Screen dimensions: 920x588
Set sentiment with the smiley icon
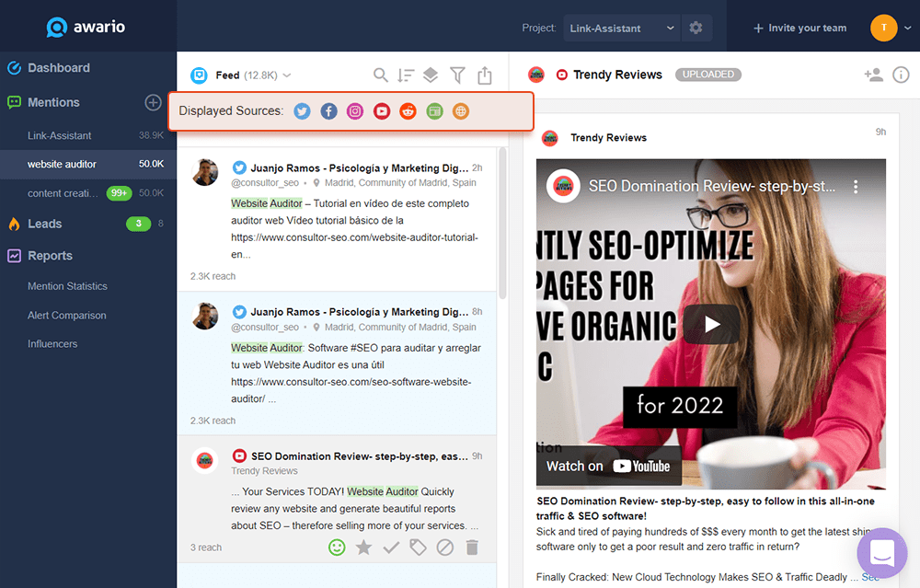tap(337, 548)
